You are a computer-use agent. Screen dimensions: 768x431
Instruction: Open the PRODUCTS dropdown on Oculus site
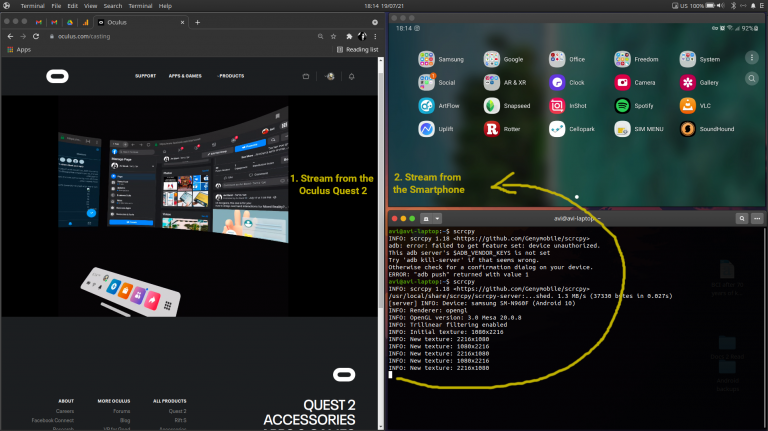230,76
